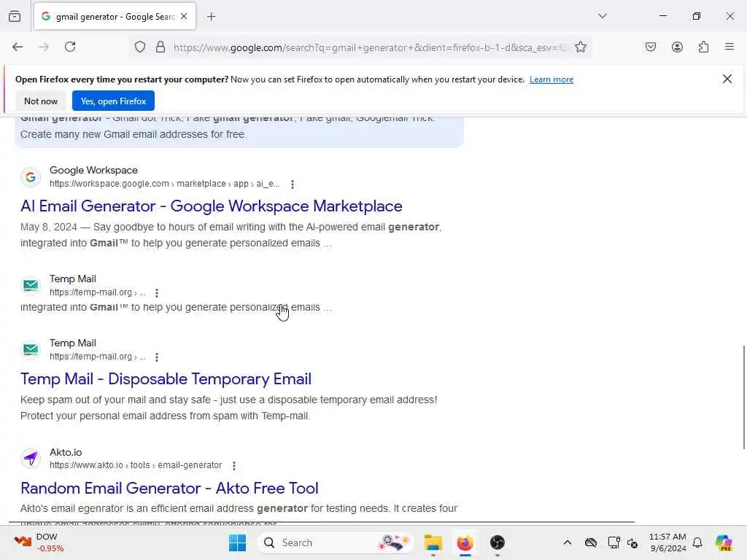Open the Extensions puzzle icon
This screenshot has height=560, width=747.
point(703,47)
